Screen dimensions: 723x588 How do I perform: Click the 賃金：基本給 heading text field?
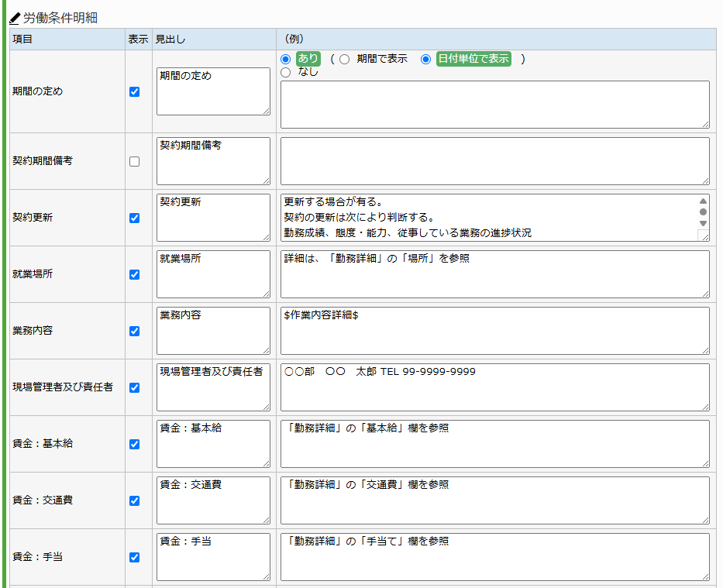click(x=213, y=444)
